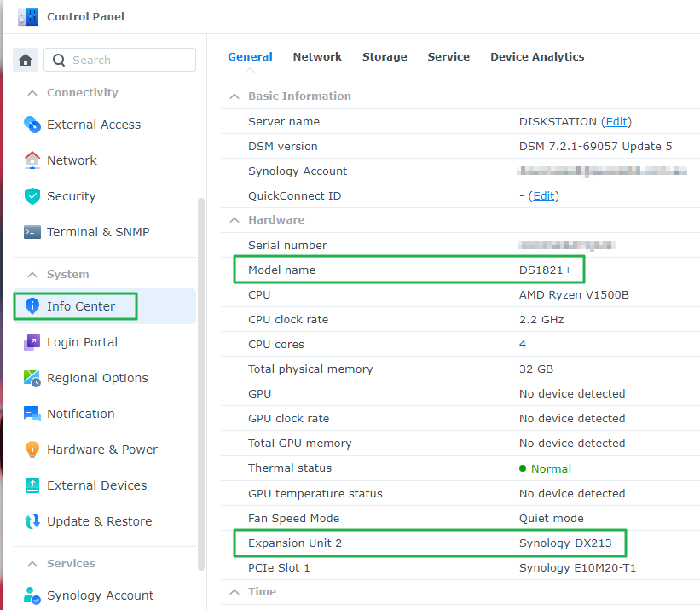Collapse the Services sidebar group
Screen dimensions: 700x610
(x=32, y=564)
